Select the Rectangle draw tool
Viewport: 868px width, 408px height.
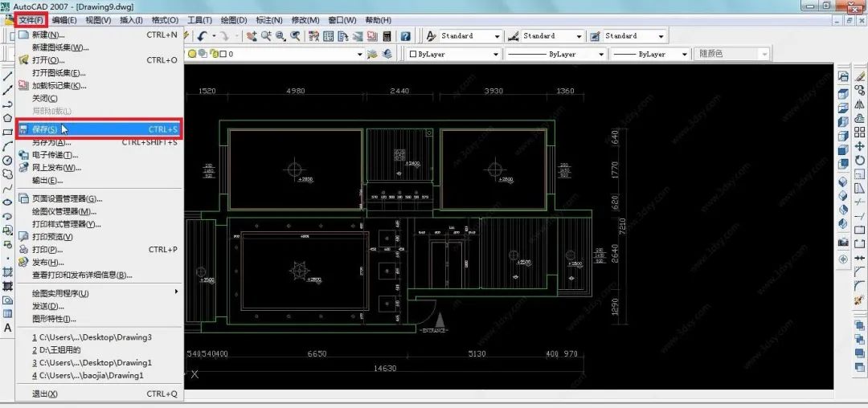[x=8, y=133]
